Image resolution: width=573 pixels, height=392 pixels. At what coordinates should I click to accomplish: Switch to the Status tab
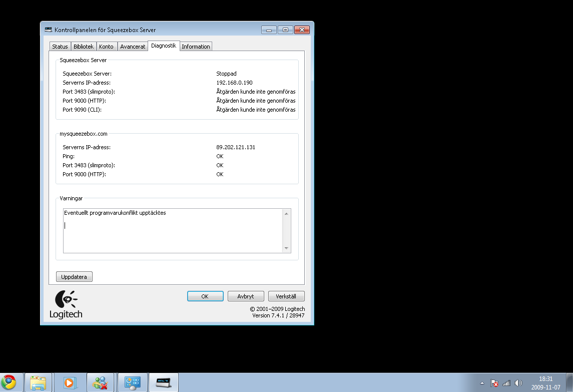pyautogui.click(x=60, y=47)
